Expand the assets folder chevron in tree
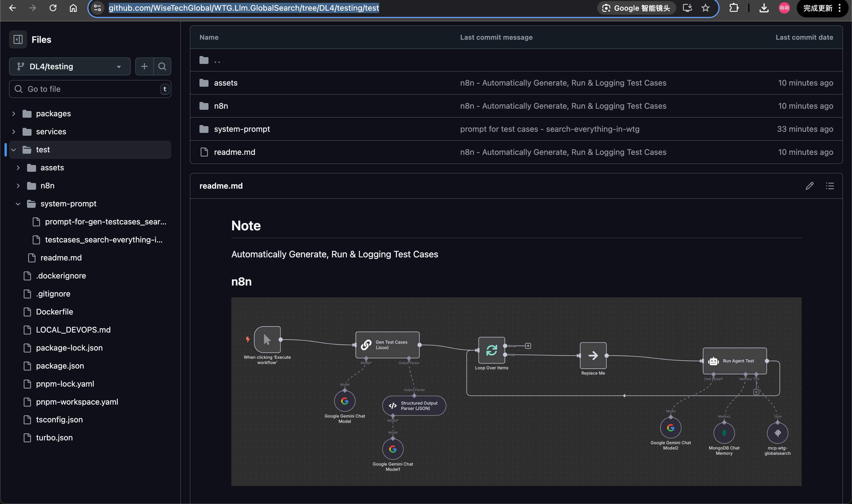 [18, 168]
